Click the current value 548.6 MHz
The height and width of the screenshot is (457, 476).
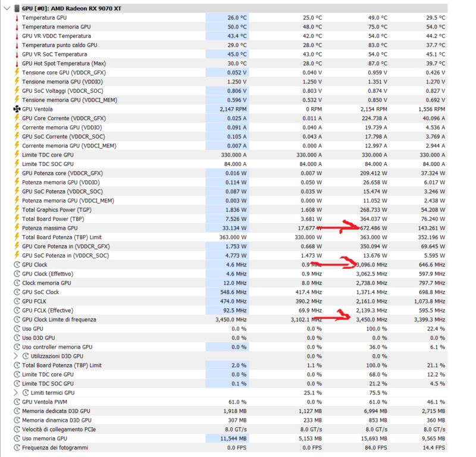233,292
